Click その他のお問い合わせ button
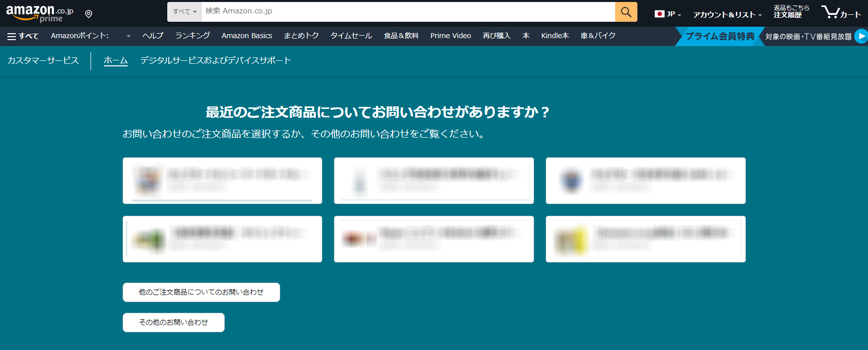The image size is (868, 350). (x=173, y=322)
